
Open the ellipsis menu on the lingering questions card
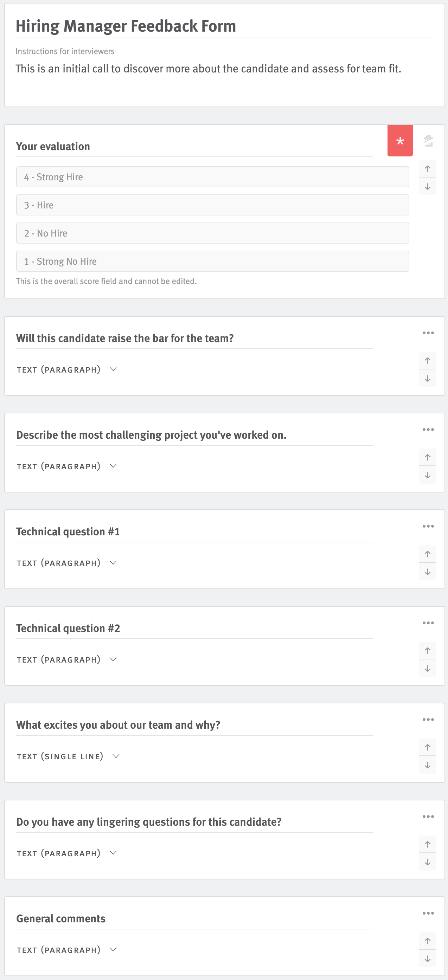click(x=428, y=816)
